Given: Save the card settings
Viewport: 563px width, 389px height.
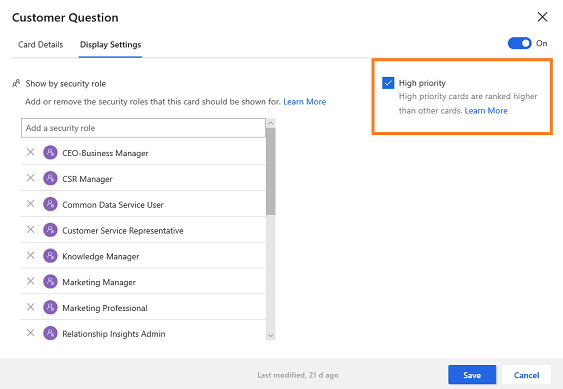Looking at the screenshot, I should pyautogui.click(x=472, y=375).
